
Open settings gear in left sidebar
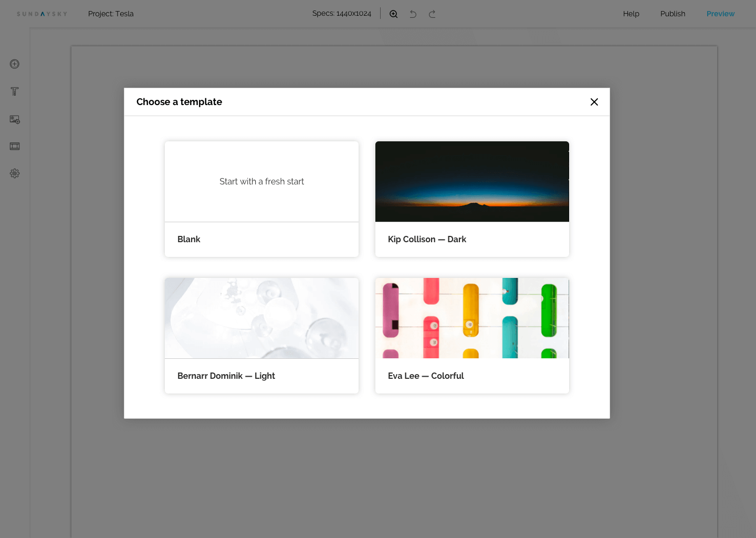[15, 173]
